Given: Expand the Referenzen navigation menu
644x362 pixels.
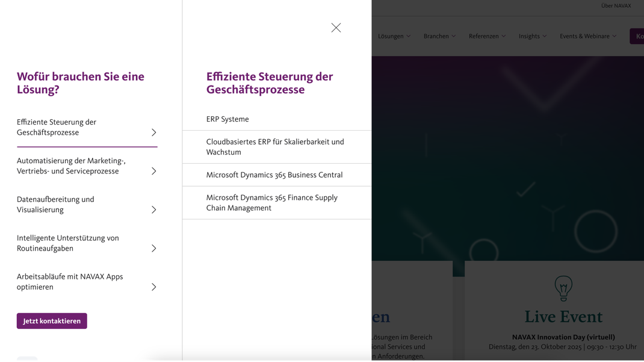Looking at the screenshot, I should pyautogui.click(x=487, y=36).
